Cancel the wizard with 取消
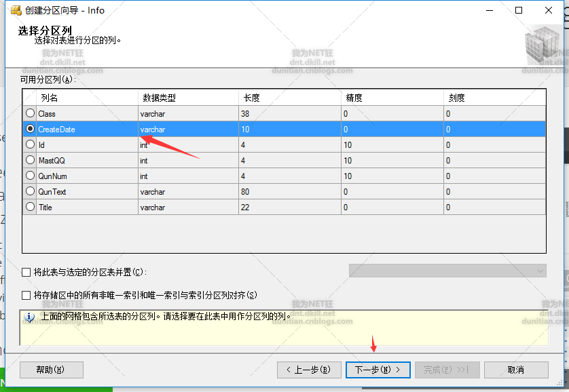The image size is (569, 392). point(516,370)
